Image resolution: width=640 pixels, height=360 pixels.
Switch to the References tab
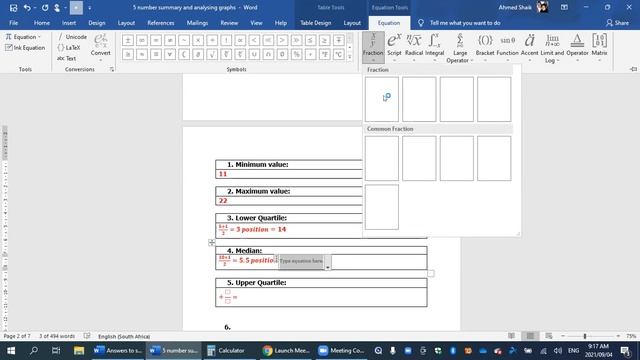tap(160, 23)
